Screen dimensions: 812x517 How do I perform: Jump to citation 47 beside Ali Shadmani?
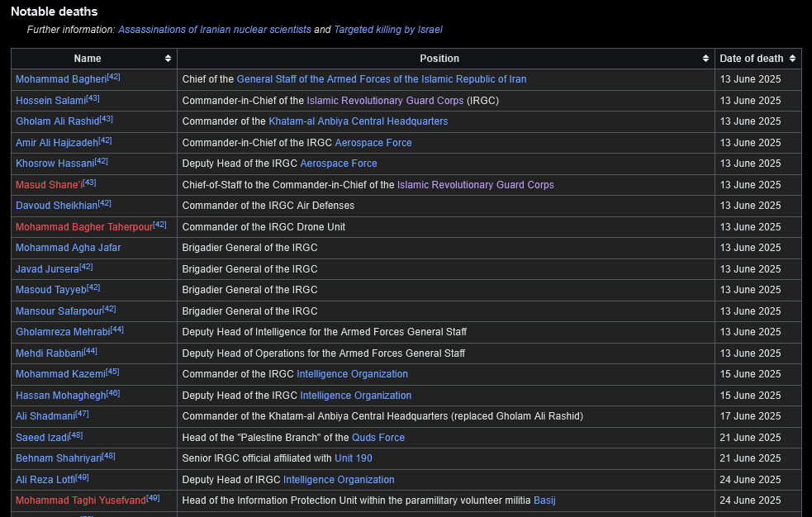coord(83,414)
